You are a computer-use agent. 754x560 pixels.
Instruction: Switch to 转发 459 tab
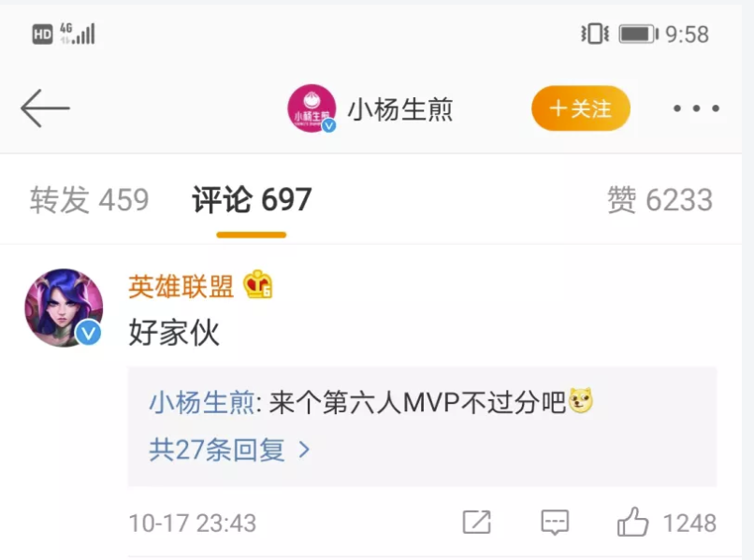(90, 199)
